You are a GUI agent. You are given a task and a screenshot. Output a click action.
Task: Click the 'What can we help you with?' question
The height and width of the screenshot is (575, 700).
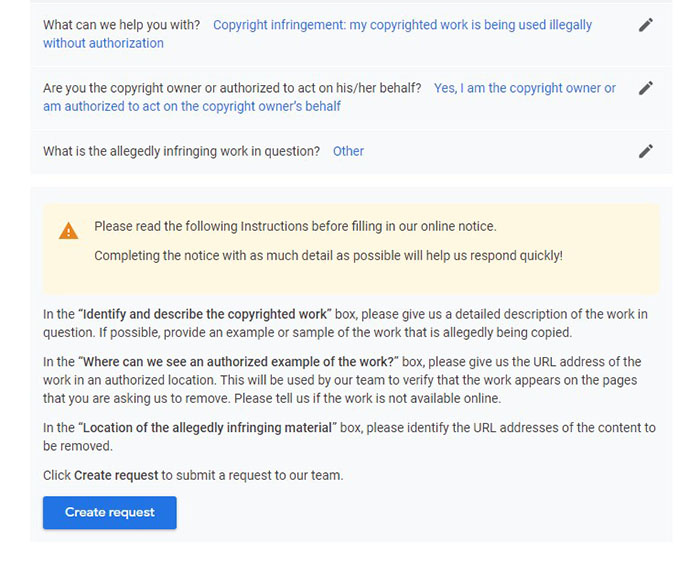tap(121, 25)
